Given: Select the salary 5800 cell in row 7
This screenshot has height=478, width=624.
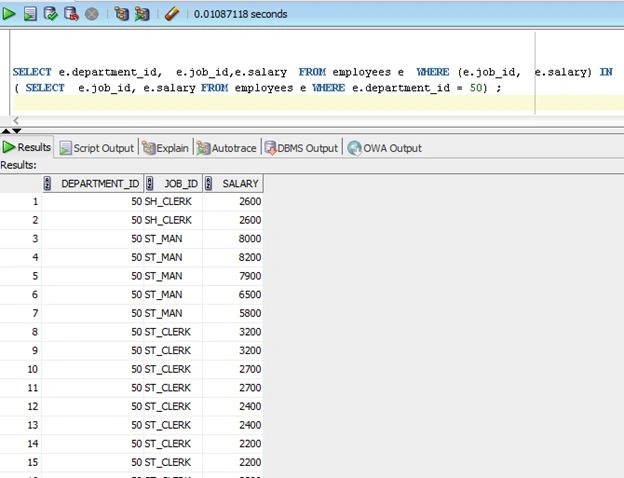Looking at the screenshot, I should (x=233, y=313).
